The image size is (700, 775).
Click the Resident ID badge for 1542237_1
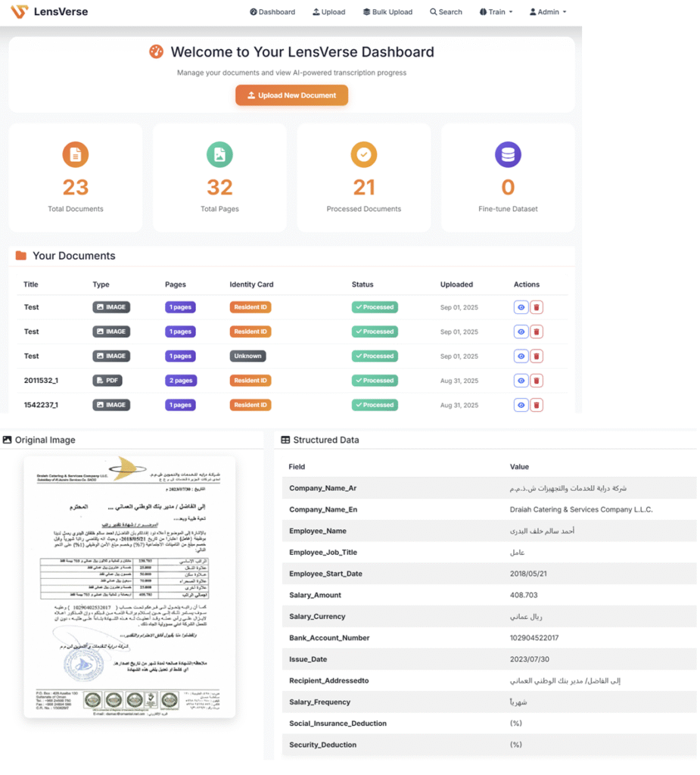pos(250,405)
